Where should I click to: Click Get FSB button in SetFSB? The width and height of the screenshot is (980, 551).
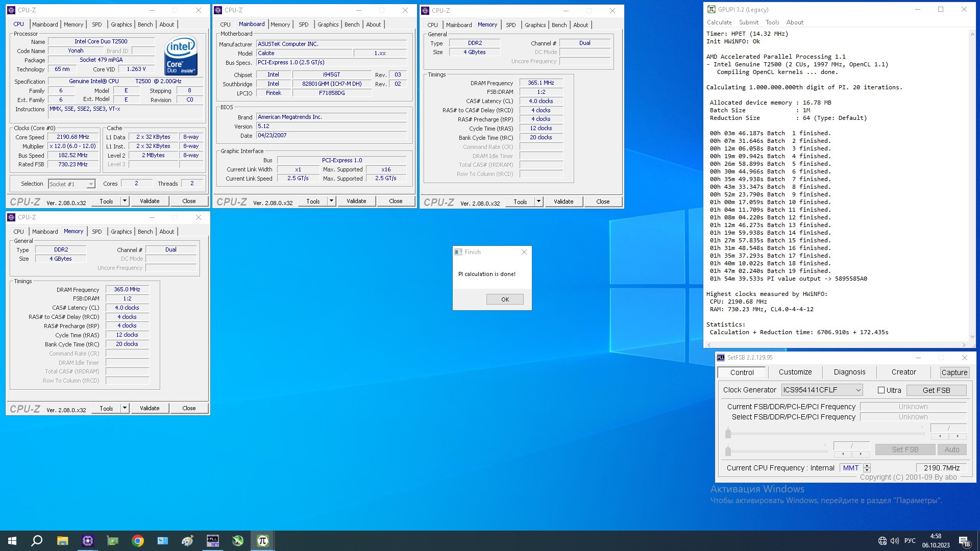[x=936, y=390]
